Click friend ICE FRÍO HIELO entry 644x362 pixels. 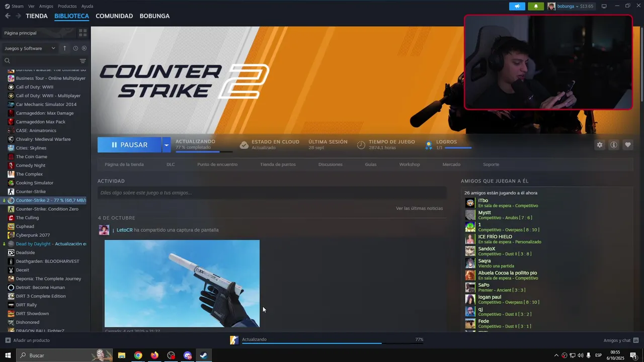tap(495, 237)
